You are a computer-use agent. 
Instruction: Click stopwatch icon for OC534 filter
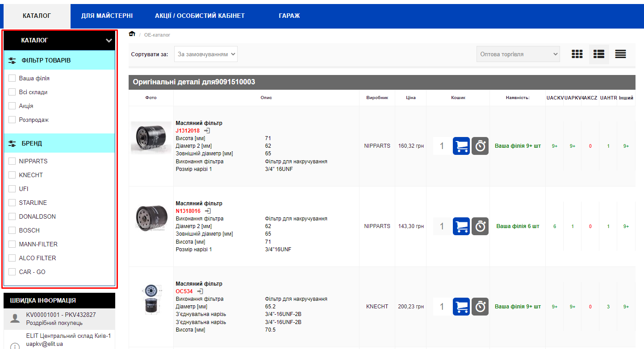point(480,307)
